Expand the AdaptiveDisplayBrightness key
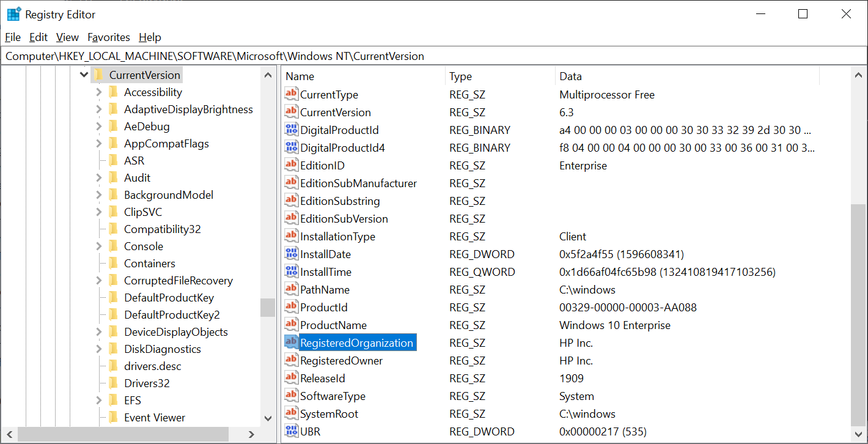This screenshot has width=868, height=444. click(98, 109)
